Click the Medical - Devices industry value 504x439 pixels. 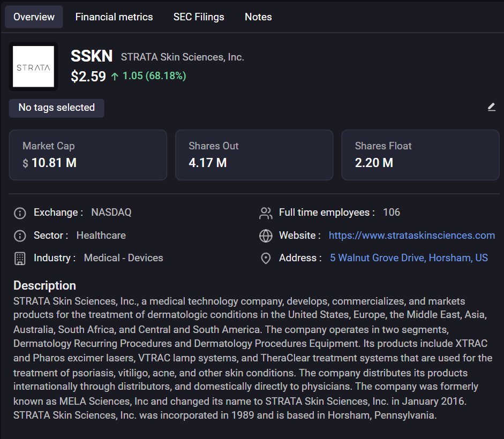tap(123, 258)
